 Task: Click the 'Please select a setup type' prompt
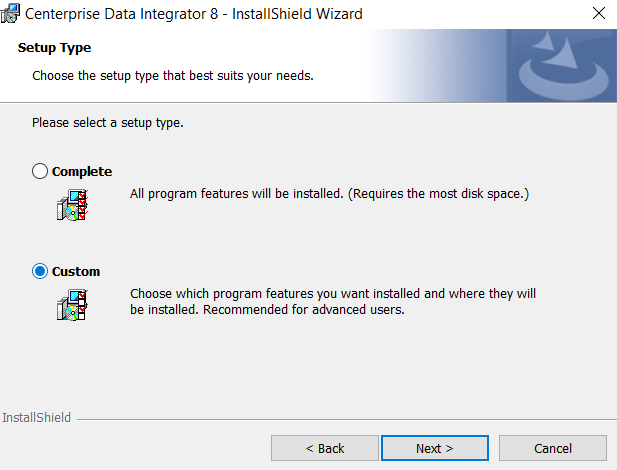point(107,123)
